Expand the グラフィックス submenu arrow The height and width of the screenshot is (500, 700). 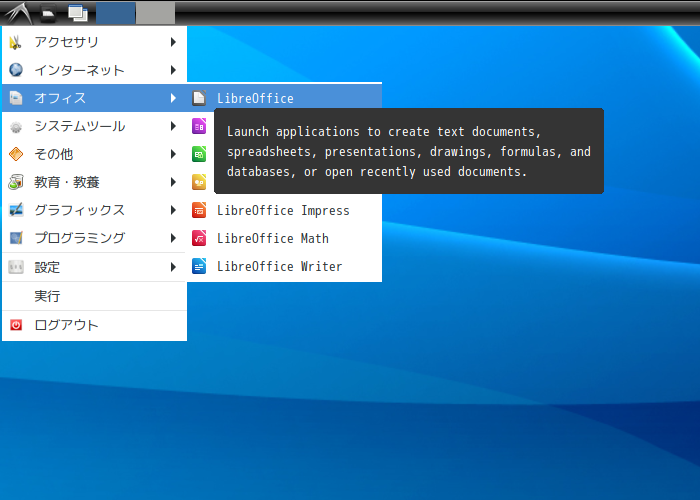pyautogui.click(x=173, y=210)
